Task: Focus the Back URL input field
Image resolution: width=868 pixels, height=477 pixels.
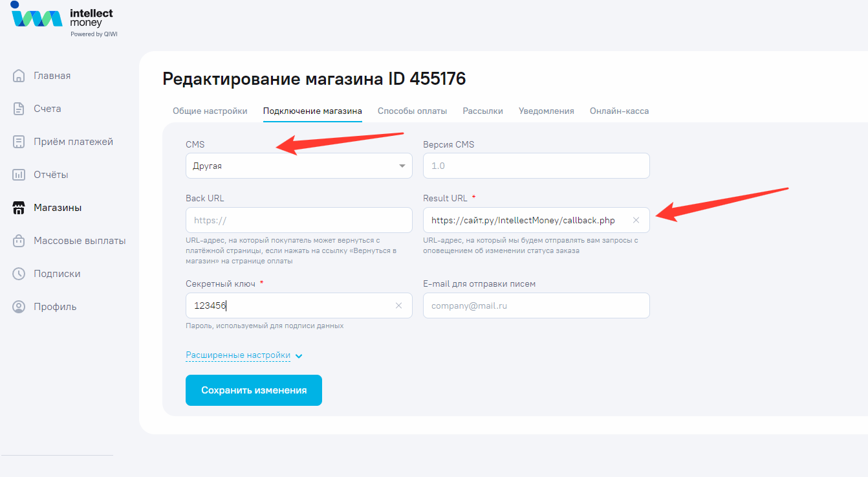Action: click(x=298, y=220)
